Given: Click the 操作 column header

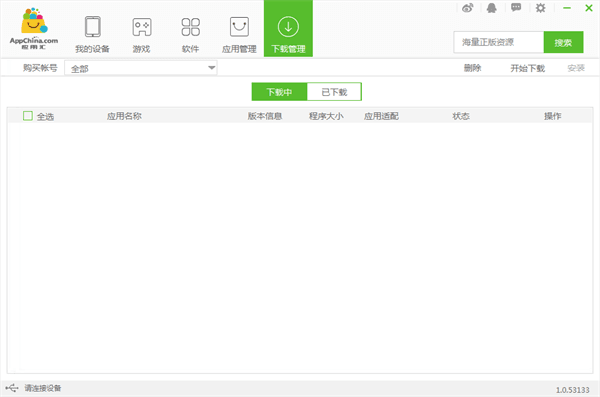Looking at the screenshot, I should [553, 116].
